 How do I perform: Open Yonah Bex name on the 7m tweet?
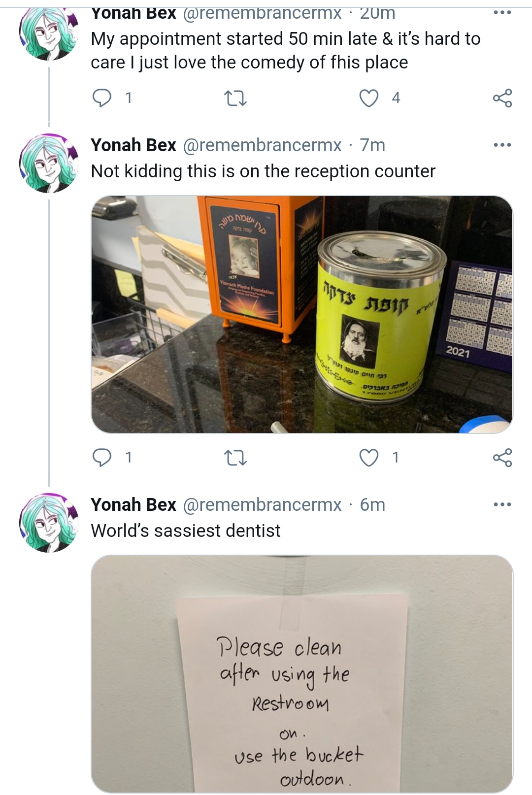pyautogui.click(x=133, y=145)
